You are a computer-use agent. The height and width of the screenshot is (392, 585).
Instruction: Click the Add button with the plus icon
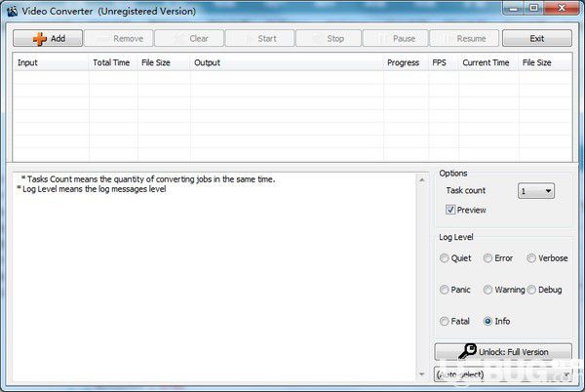48,38
